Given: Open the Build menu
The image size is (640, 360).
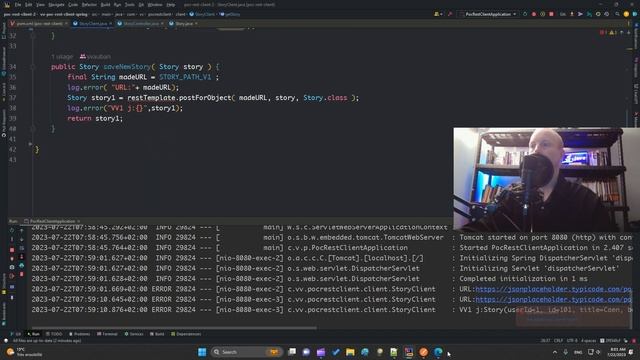Looking at the screenshot, I should (x=105, y=5).
